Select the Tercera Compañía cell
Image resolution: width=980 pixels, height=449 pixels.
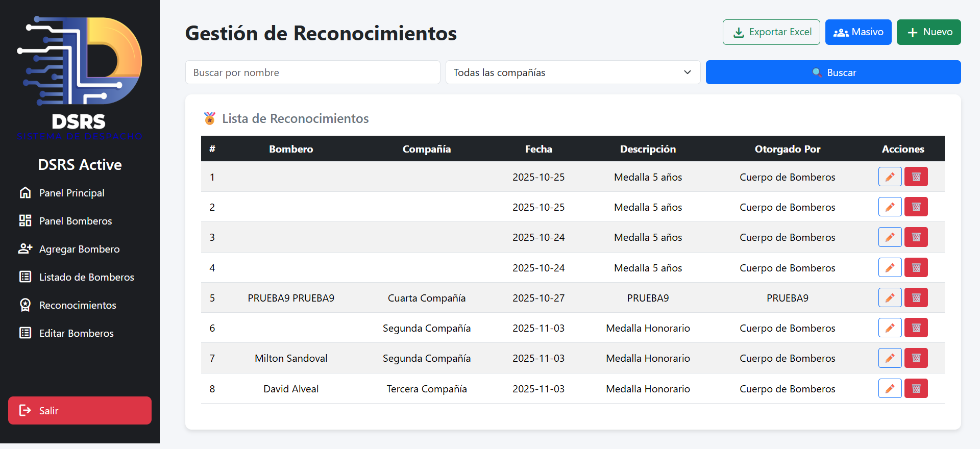[x=427, y=389]
